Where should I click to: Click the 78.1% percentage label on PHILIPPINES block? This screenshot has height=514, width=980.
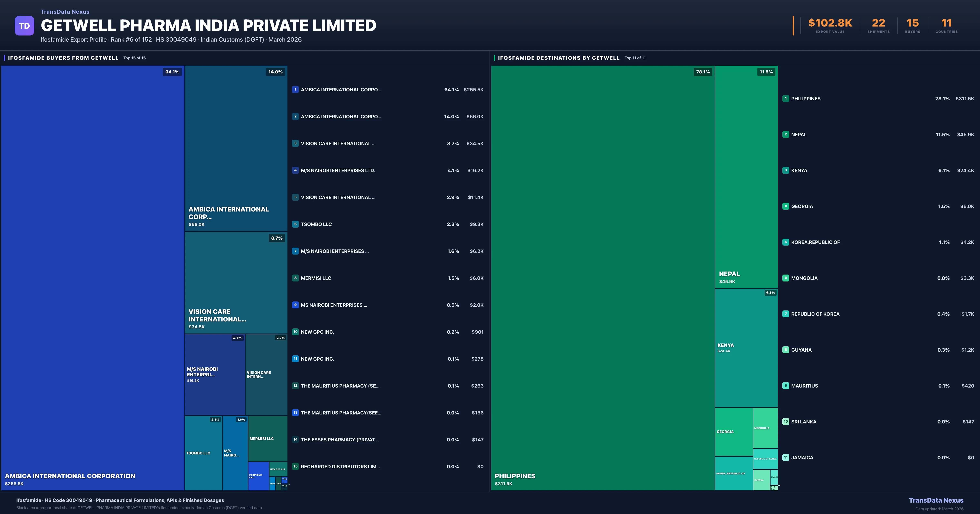(703, 71)
